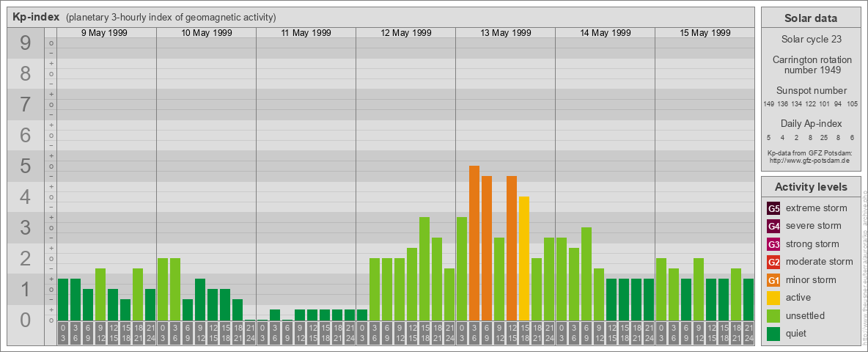This screenshot has height=352, width=868.
Task: Click the Solar cycle 23 text
Action: click(x=810, y=40)
